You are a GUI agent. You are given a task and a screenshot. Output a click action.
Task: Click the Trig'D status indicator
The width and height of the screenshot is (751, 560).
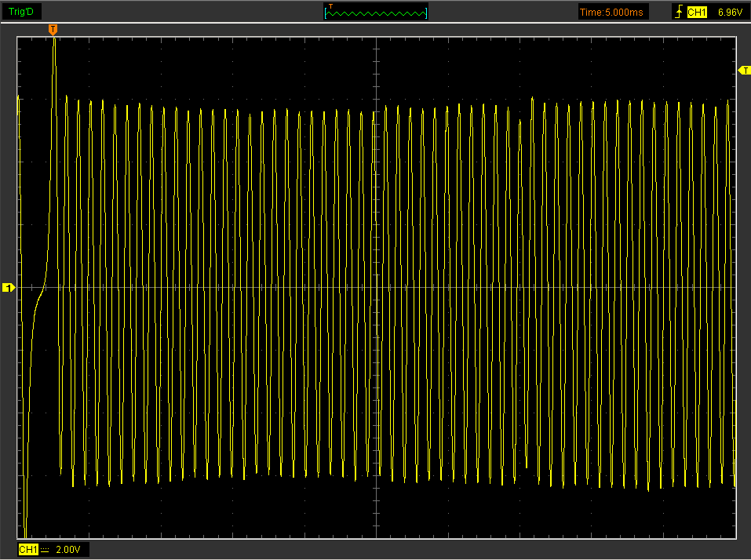tap(21, 12)
